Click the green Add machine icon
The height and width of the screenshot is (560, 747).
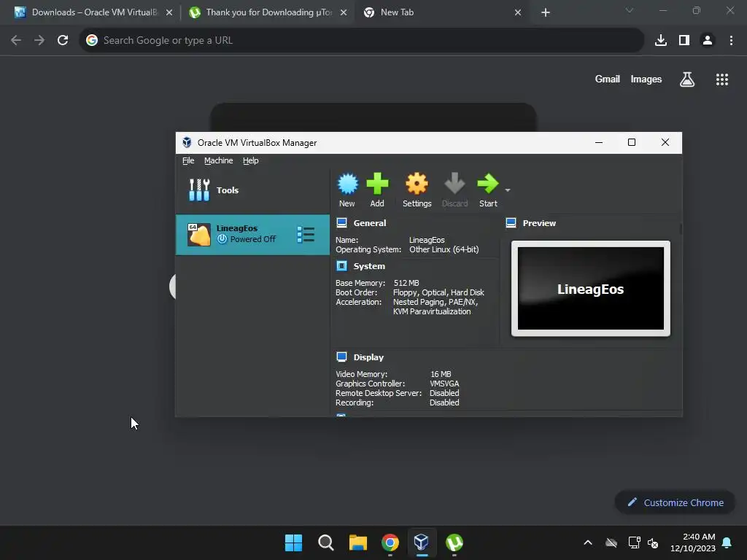click(377, 190)
